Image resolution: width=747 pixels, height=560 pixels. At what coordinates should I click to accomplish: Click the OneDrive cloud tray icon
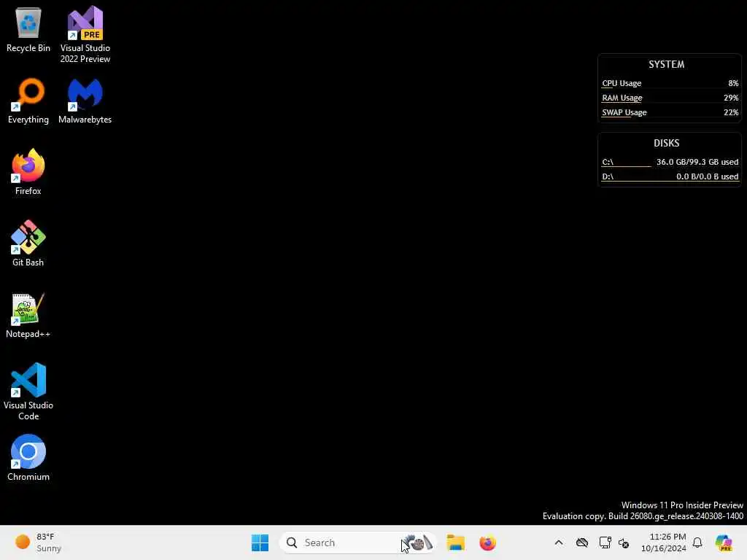[581, 542]
